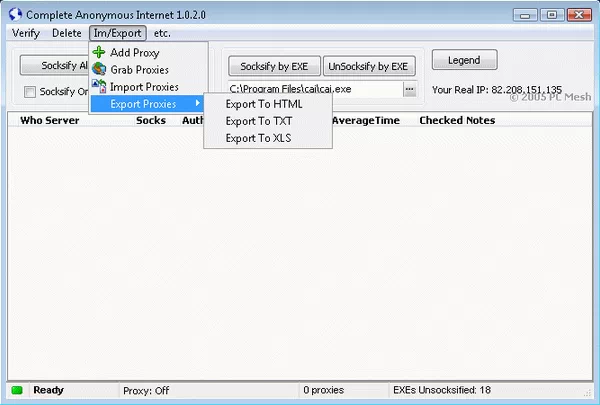This screenshot has width=600, height=405.
Task: Open the etc. menu
Action: pos(162,33)
